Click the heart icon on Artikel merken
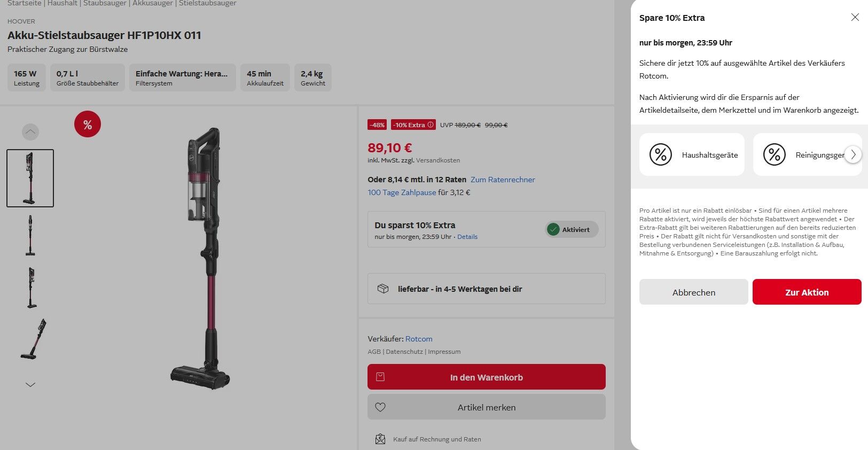This screenshot has width=868, height=450. click(380, 407)
